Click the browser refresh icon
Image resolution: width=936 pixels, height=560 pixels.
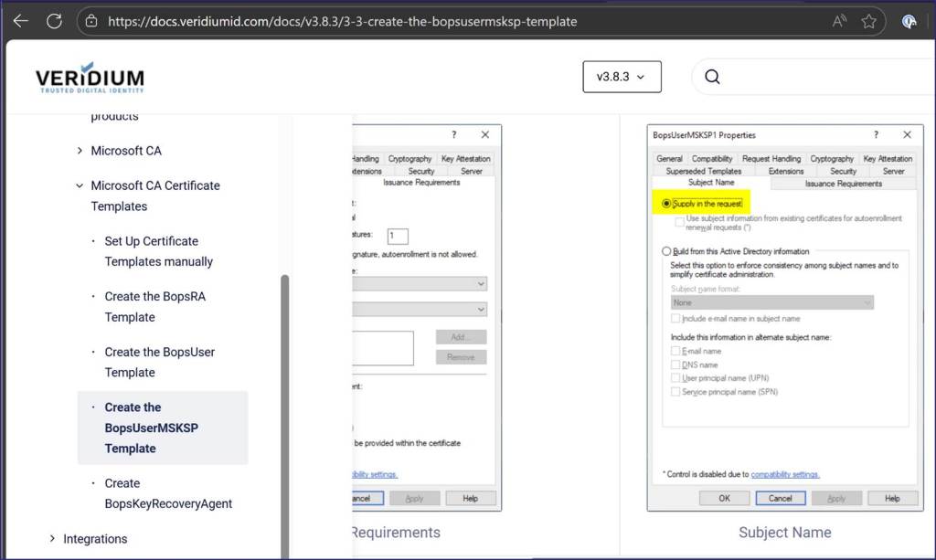[54, 21]
